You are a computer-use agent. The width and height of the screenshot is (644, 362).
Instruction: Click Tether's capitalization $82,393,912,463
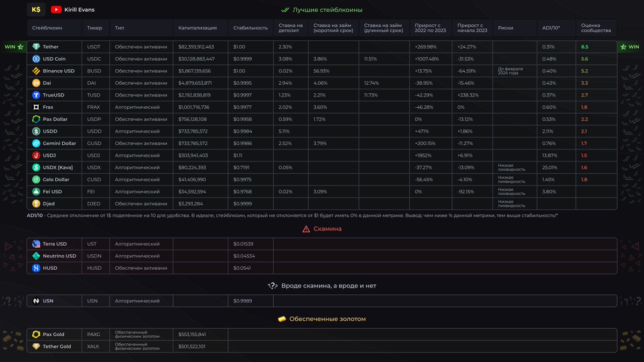(x=196, y=47)
